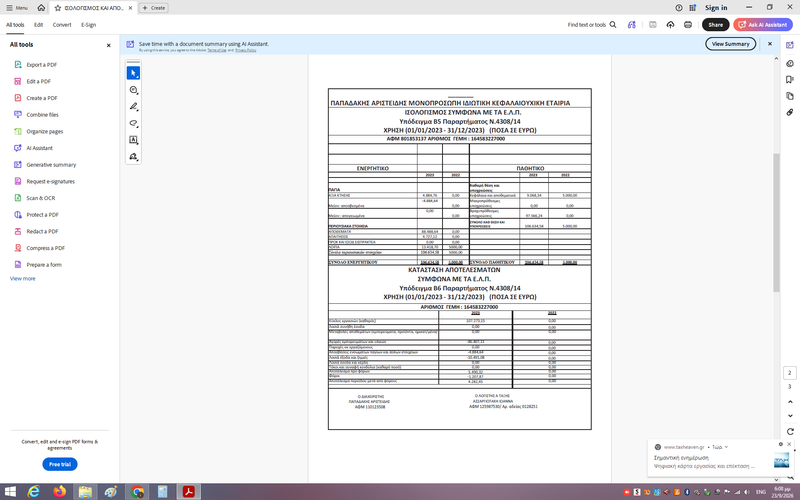
Task: Go to previous page using up chevron
Action: point(790,402)
